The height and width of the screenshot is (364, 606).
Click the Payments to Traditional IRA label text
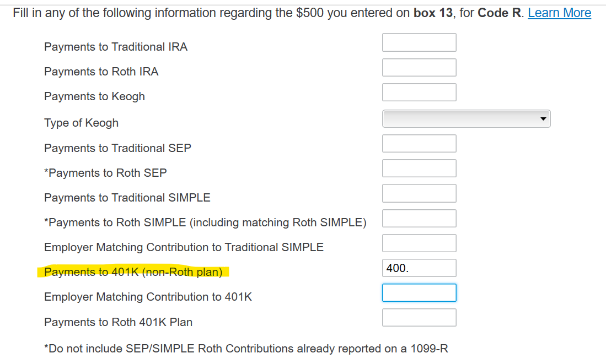116,47
